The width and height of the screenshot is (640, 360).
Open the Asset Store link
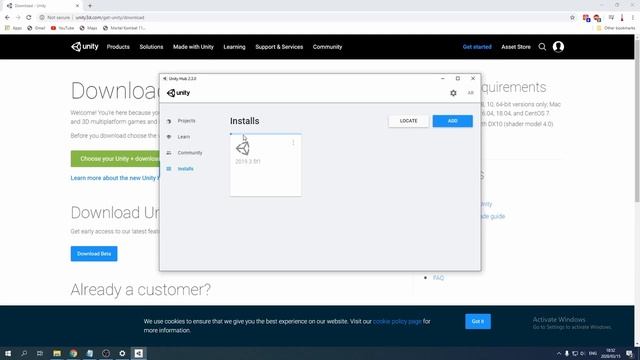point(516,47)
